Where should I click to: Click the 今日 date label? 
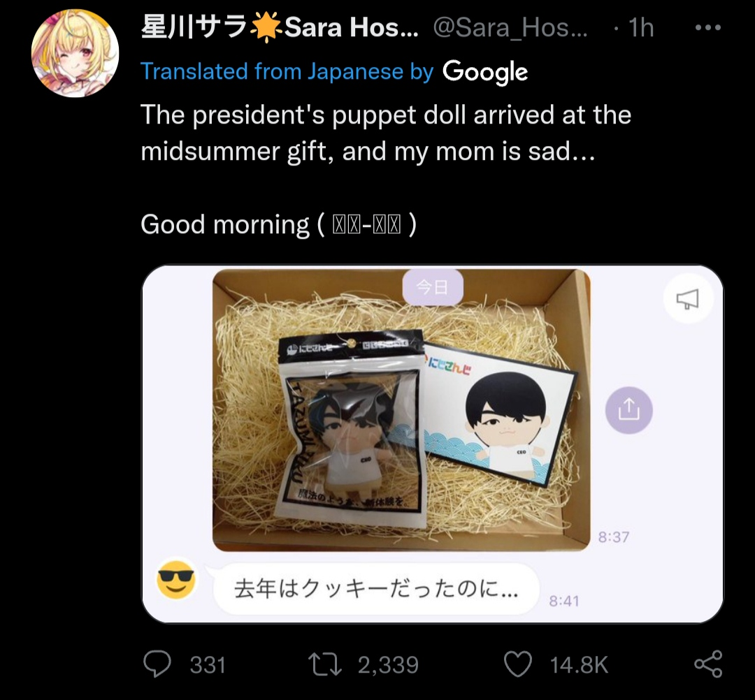tap(433, 287)
